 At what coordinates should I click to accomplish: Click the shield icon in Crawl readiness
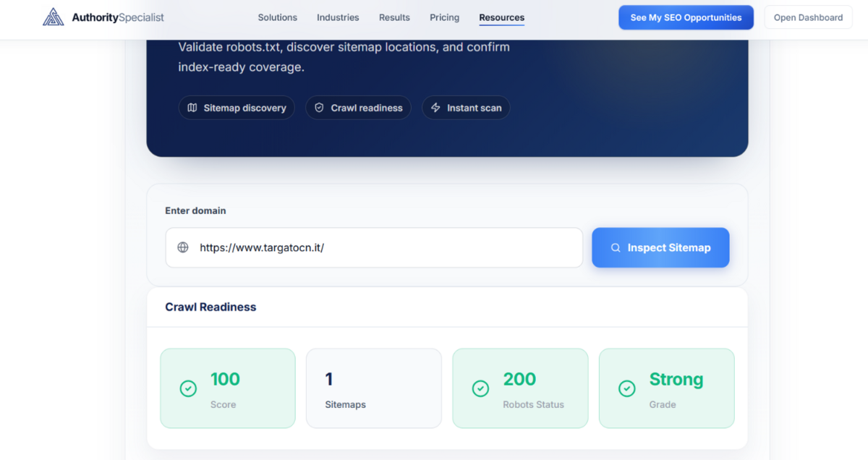click(x=319, y=108)
